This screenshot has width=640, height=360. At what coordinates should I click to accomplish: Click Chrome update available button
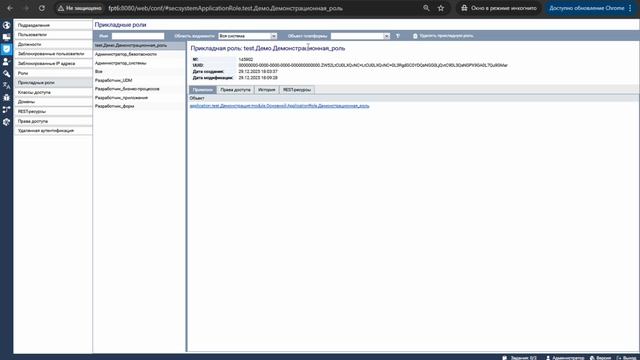coord(586,8)
